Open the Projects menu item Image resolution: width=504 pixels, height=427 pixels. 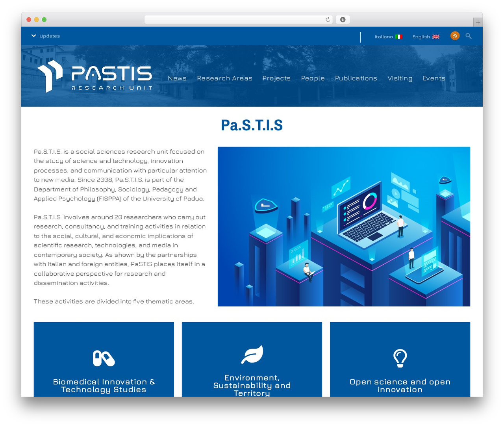click(x=276, y=78)
